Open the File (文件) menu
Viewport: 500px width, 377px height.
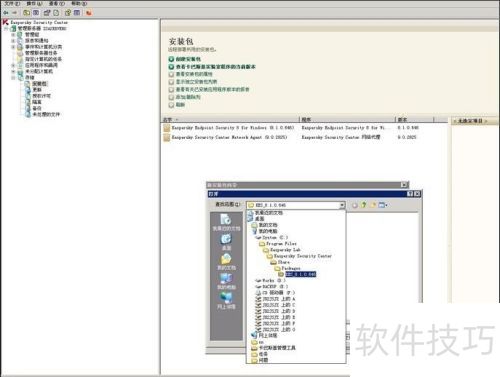coord(12,3)
